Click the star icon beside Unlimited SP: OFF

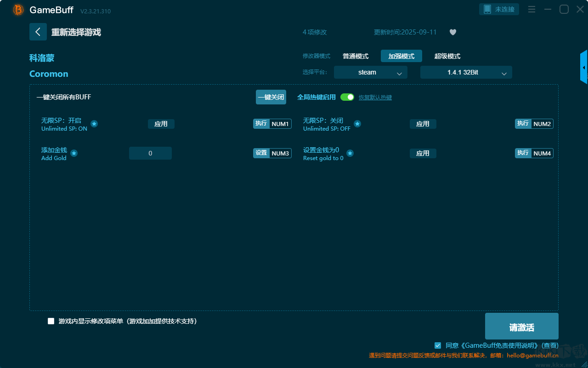point(357,124)
